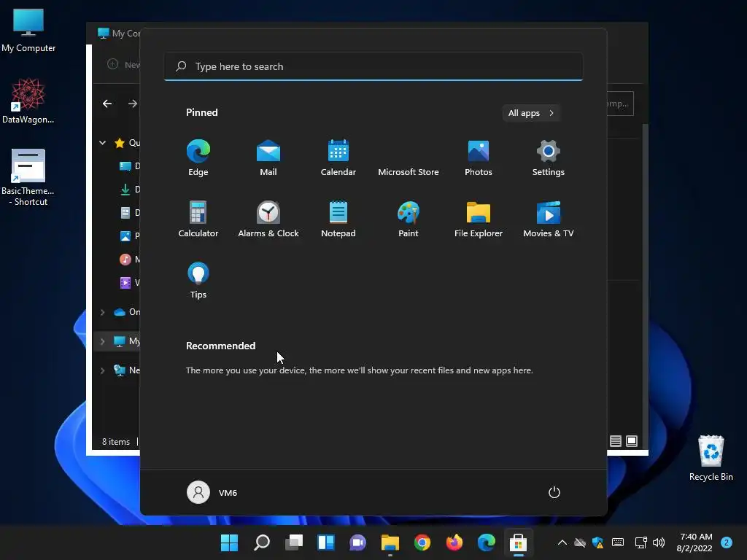The height and width of the screenshot is (560, 747).
Task: Go forward in File Explorer window
Action: coord(133,104)
